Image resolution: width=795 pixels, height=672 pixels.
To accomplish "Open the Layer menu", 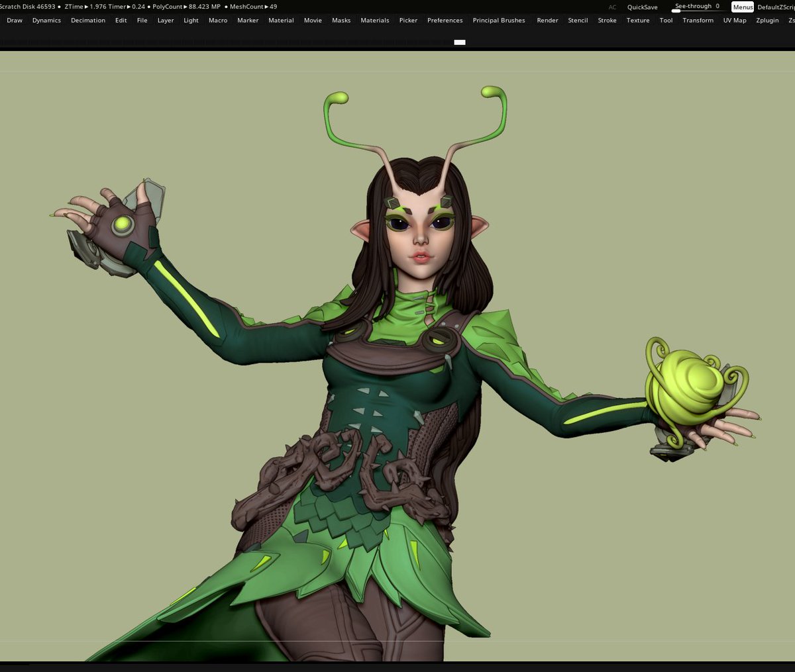I will (x=166, y=21).
